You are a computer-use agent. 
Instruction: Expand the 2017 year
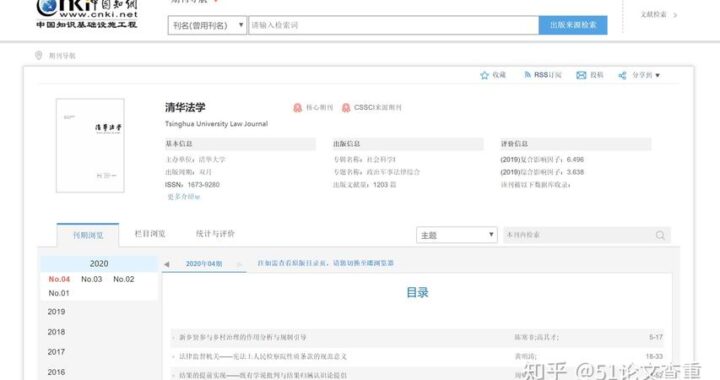pyautogui.click(x=56, y=352)
